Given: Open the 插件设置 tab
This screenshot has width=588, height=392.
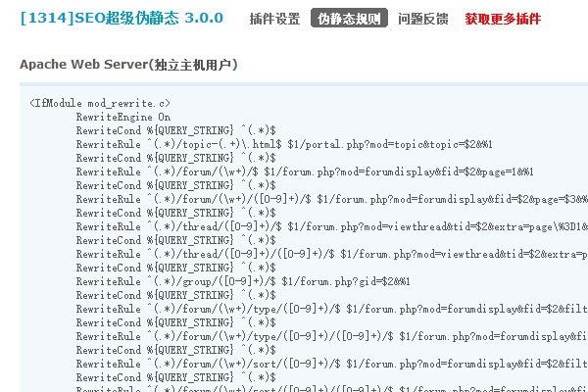Looking at the screenshot, I should [274, 19].
